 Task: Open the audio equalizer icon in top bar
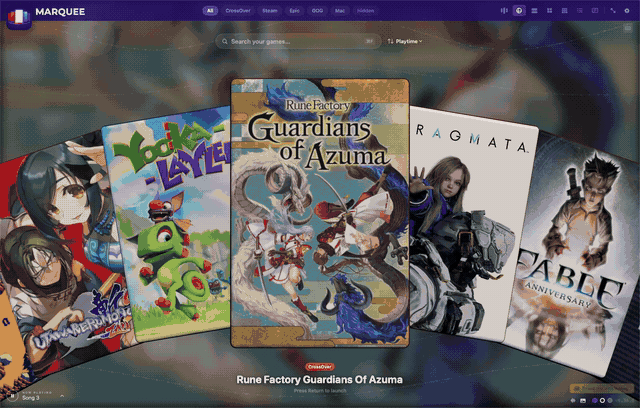tap(504, 11)
